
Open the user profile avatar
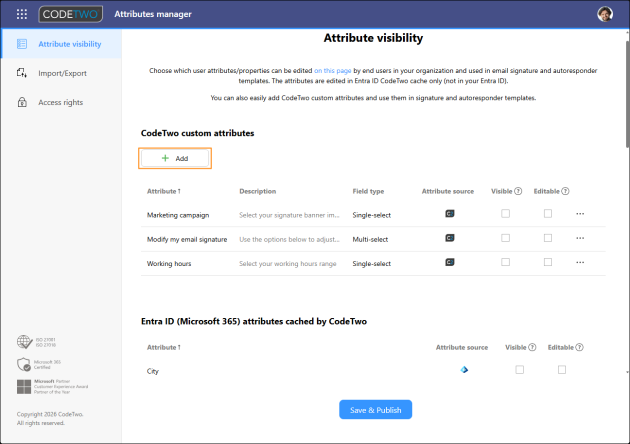point(605,14)
